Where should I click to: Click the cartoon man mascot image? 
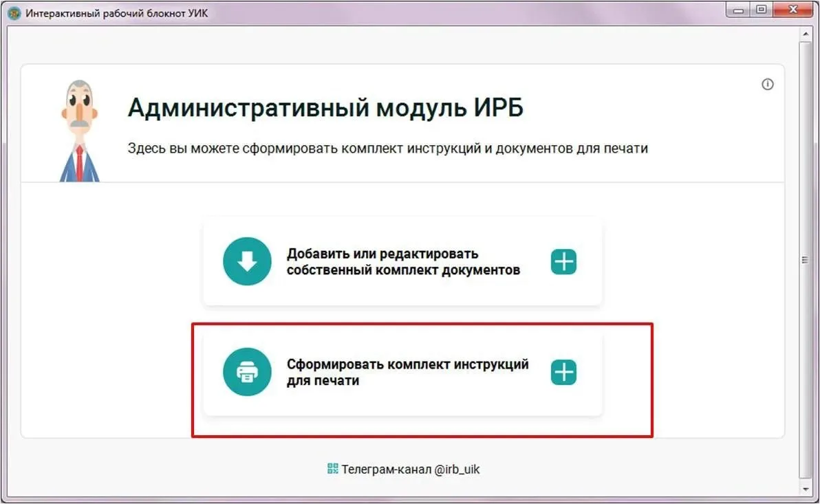(80, 131)
